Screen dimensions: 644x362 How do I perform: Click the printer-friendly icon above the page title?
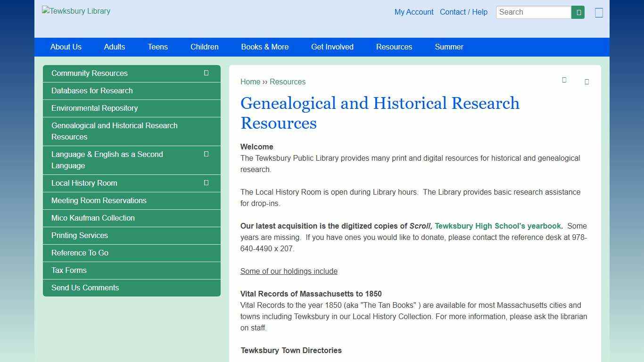[564, 81]
